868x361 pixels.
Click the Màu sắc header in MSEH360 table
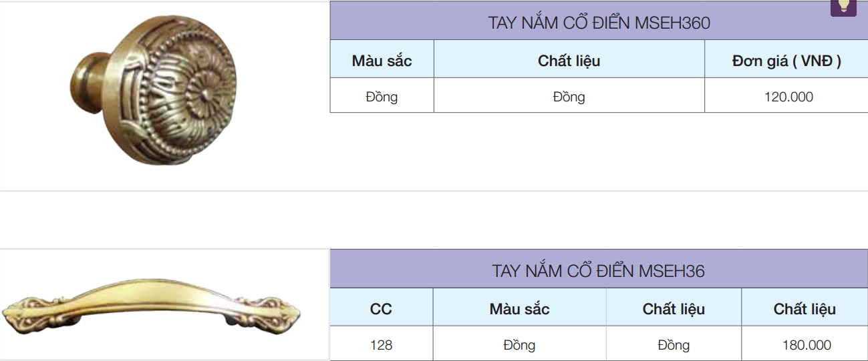pos(382,61)
